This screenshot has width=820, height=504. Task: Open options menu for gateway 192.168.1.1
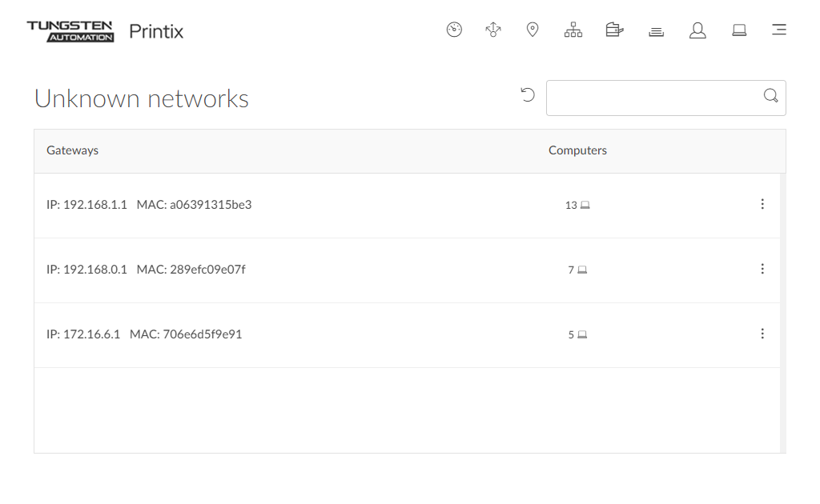(x=762, y=204)
